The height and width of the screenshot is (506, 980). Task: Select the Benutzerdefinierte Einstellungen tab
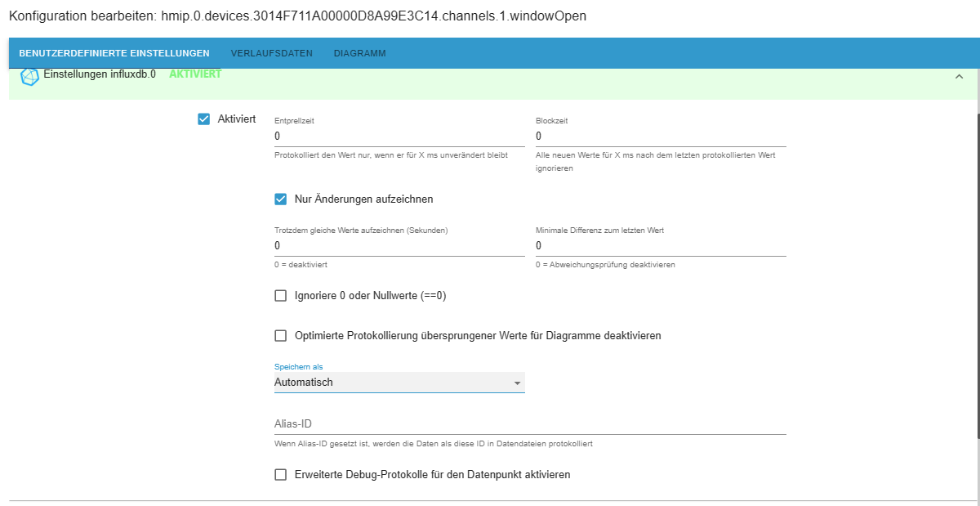[x=114, y=53]
